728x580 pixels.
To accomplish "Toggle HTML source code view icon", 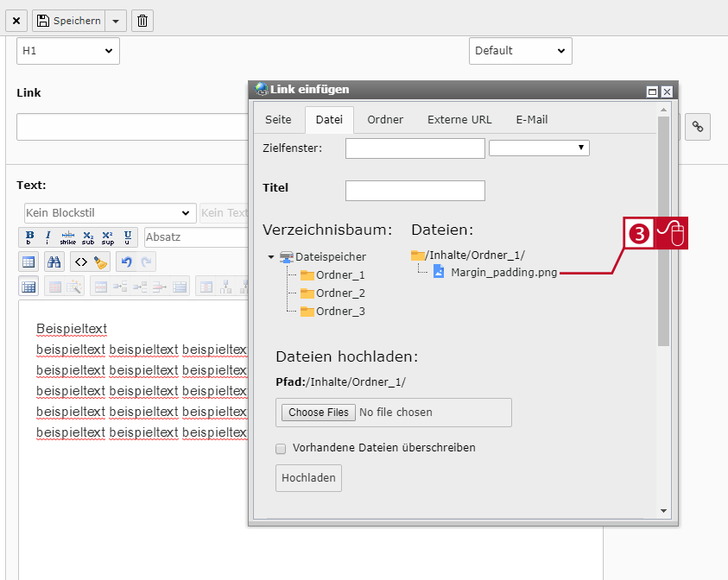I will pos(81,262).
